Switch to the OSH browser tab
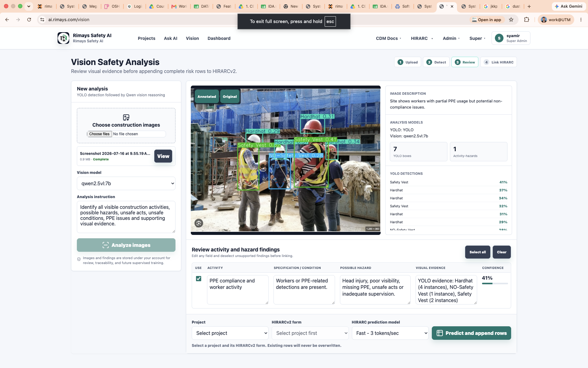This screenshot has height=368, width=588. click(112, 6)
